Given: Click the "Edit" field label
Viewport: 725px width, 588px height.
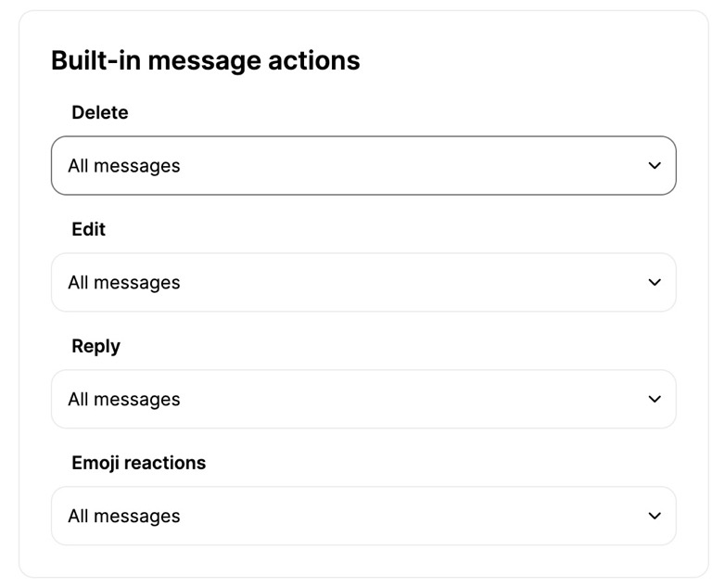Looking at the screenshot, I should pos(89,229).
